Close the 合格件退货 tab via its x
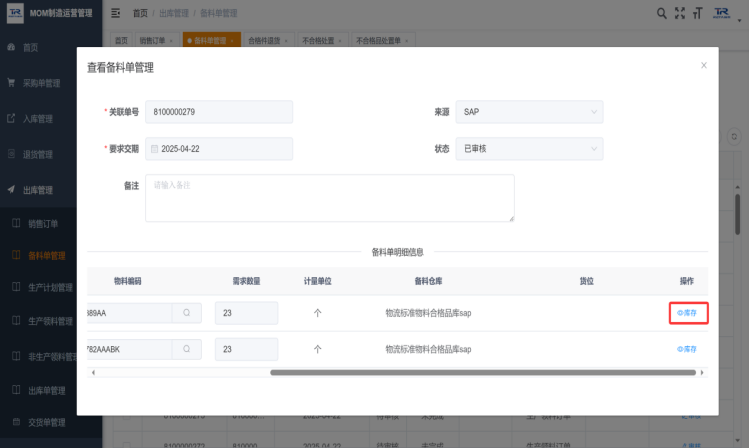Viewport: 749px width, 448px height. 286,41
